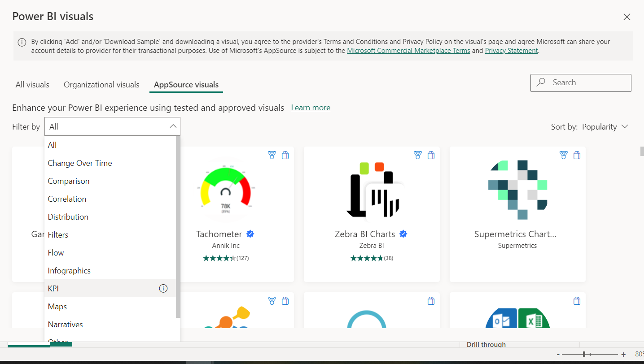Choose Flow filter option

click(110, 252)
